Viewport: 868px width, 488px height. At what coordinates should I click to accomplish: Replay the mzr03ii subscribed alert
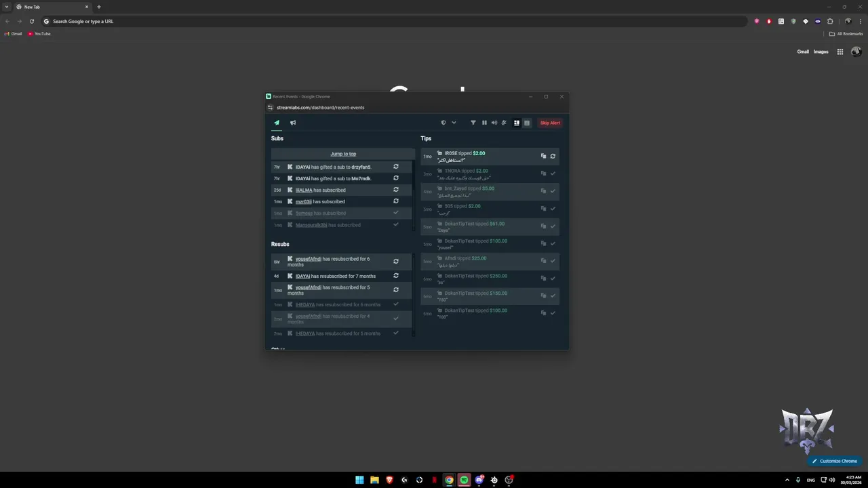tap(396, 201)
